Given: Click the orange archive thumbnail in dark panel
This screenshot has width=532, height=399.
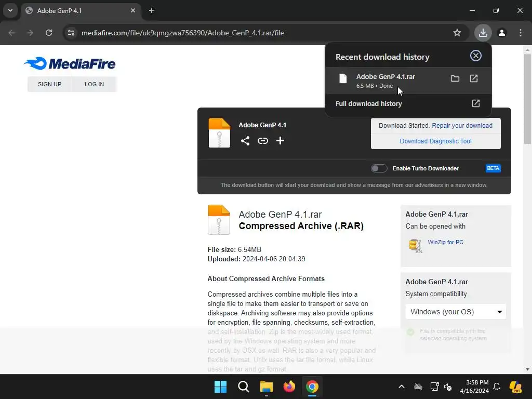Looking at the screenshot, I should coord(219,133).
